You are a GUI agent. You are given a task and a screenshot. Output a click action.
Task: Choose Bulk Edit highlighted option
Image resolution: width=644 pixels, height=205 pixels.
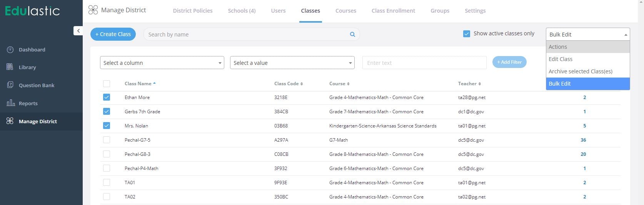tap(588, 84)
